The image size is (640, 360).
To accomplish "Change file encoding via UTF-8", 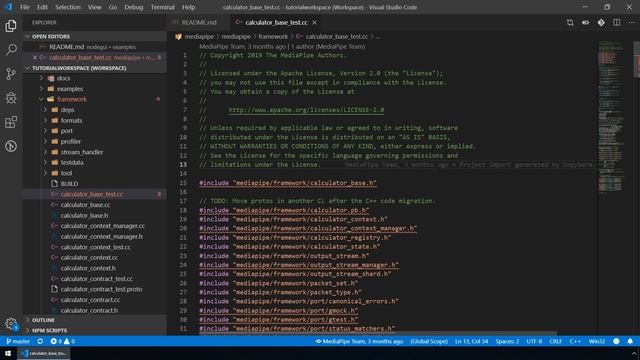I will pos(534,341).
